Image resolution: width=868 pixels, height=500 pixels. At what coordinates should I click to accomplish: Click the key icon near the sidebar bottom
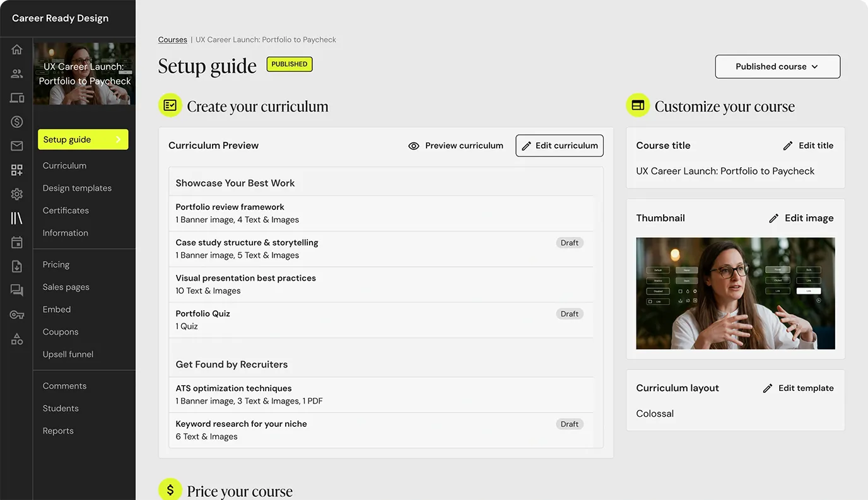click(x=16, y=314)
